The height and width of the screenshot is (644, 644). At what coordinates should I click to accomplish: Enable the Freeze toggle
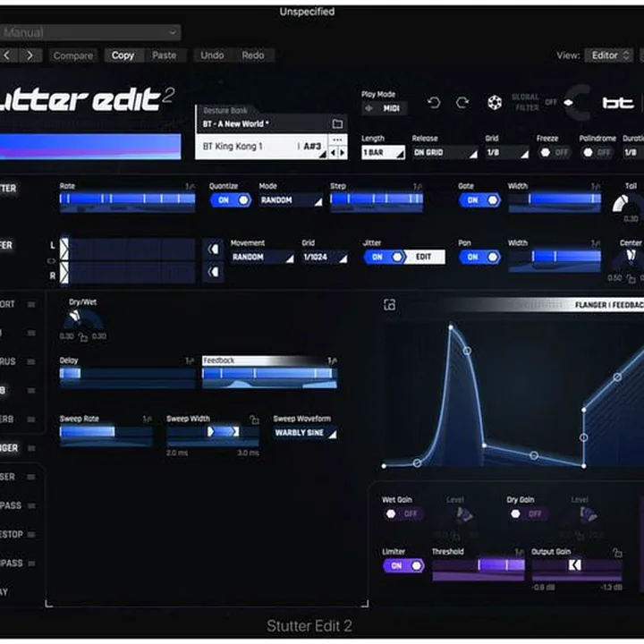coord(554,152)
